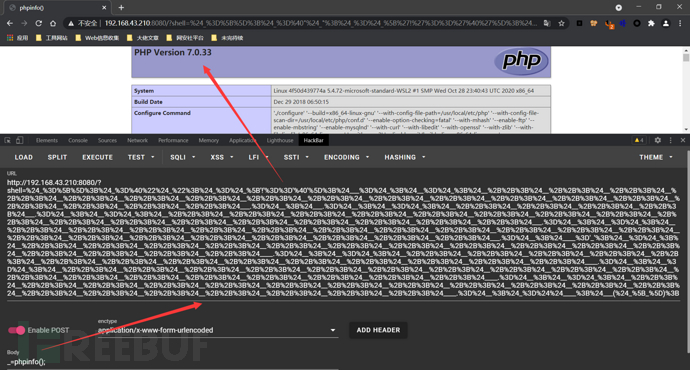Image resolution: width=690 pixels, height=370 pixels.
Task: Expand the LFI dropdown
Action: tap(258, 157)
